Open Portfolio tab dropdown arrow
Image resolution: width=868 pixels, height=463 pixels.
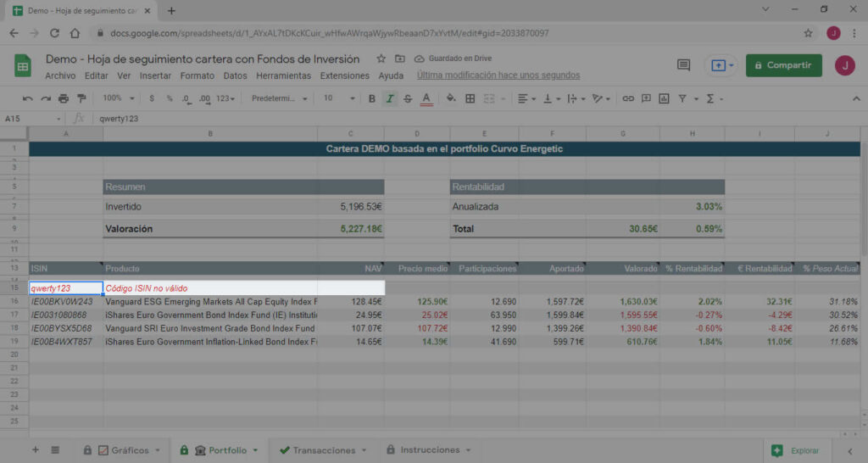click(x=255, y=450)
